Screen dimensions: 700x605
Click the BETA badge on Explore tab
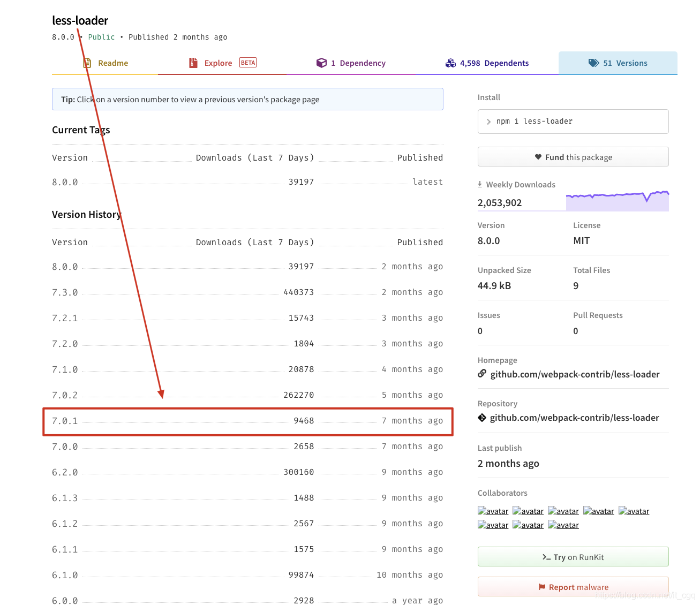248,63
